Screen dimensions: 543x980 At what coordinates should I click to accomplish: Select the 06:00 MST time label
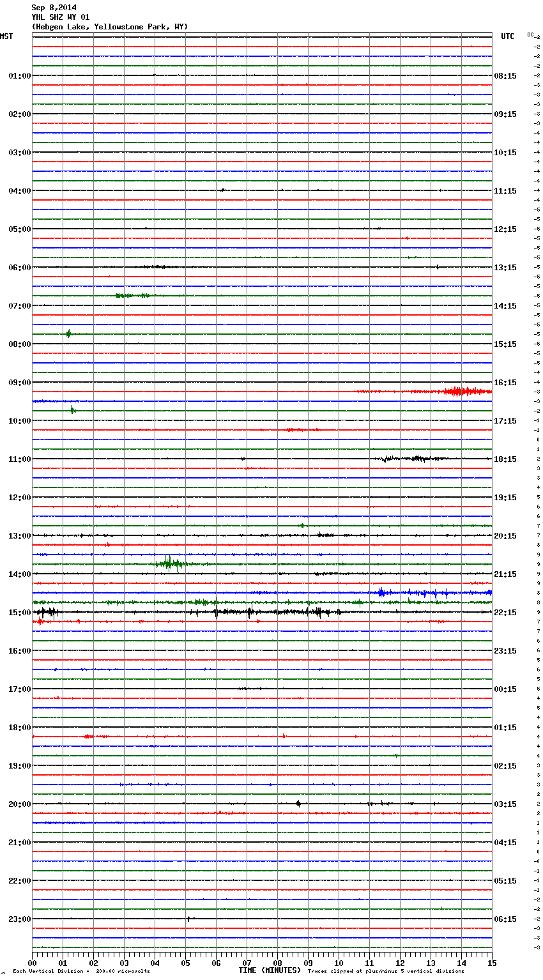(19, 268)
